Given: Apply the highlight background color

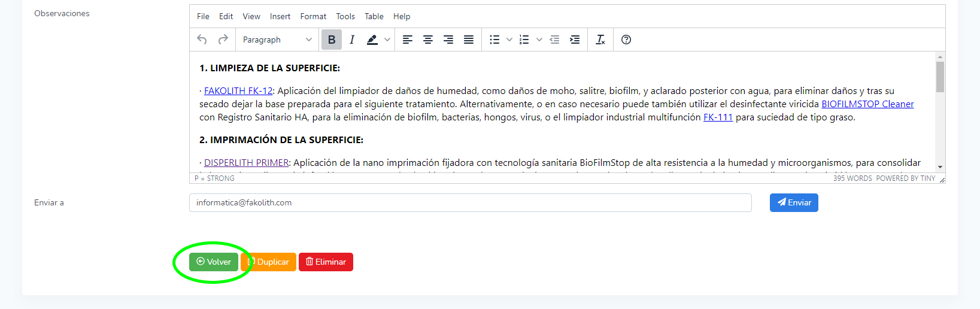Looking at the screenshot, I should 372,40.
